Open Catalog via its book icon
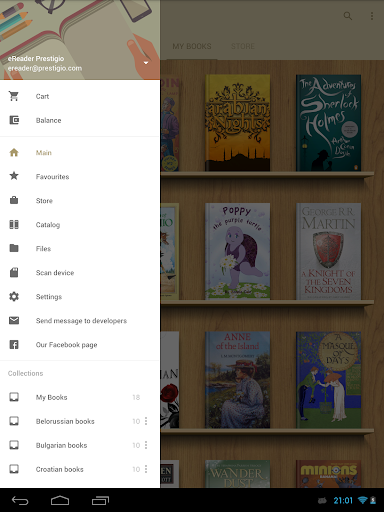The height and width of the screenshot is (512, 384). click(14, 224)
